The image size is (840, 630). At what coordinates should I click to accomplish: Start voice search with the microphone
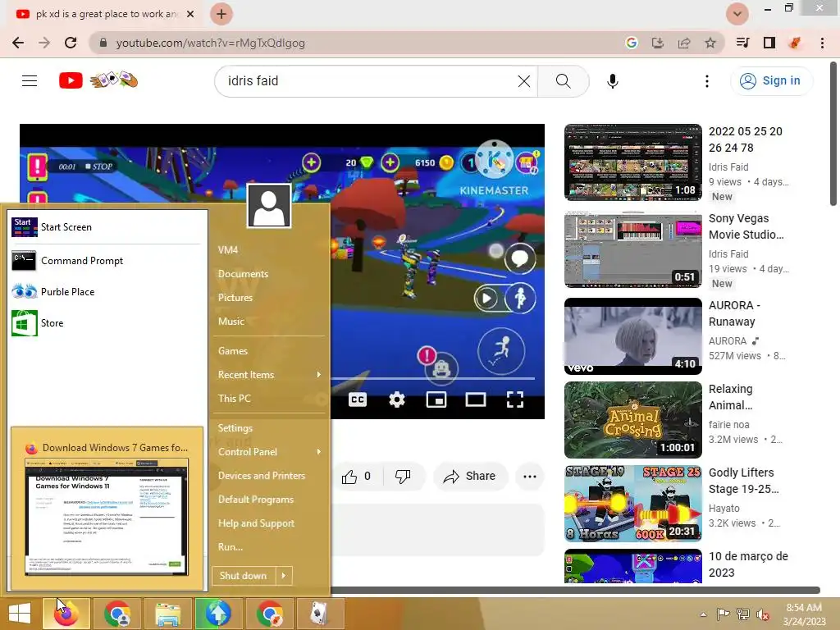pyautogui.click(x=613, y=81)
